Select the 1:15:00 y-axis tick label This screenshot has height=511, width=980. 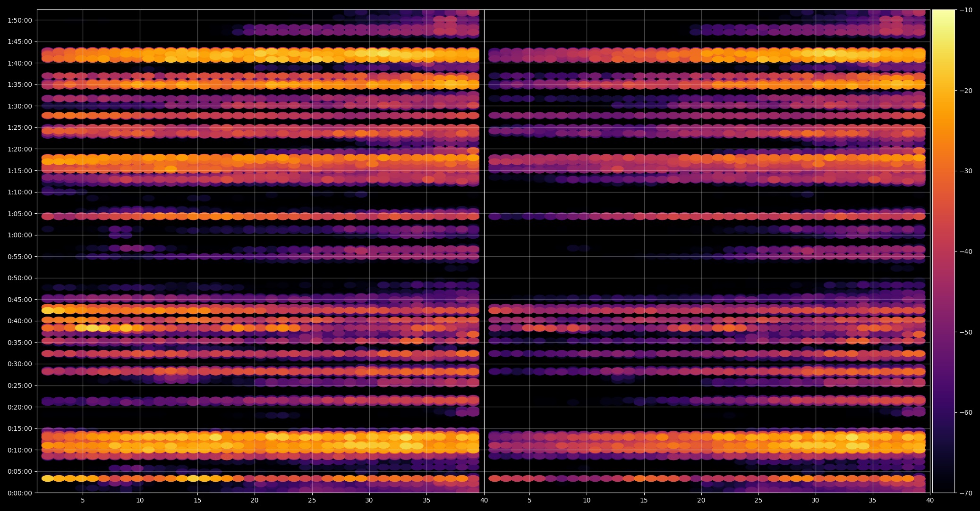tap(19, 170)
